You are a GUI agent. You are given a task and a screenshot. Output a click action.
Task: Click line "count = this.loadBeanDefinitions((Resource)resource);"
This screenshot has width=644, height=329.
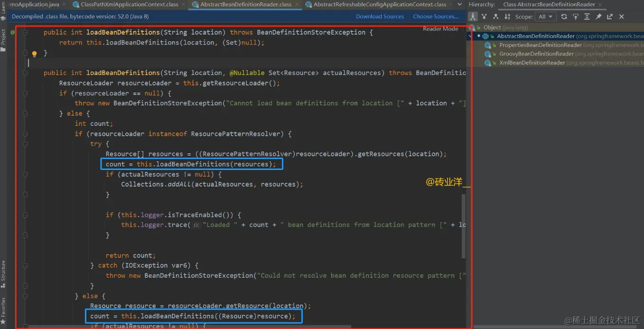tap(193, 316)
